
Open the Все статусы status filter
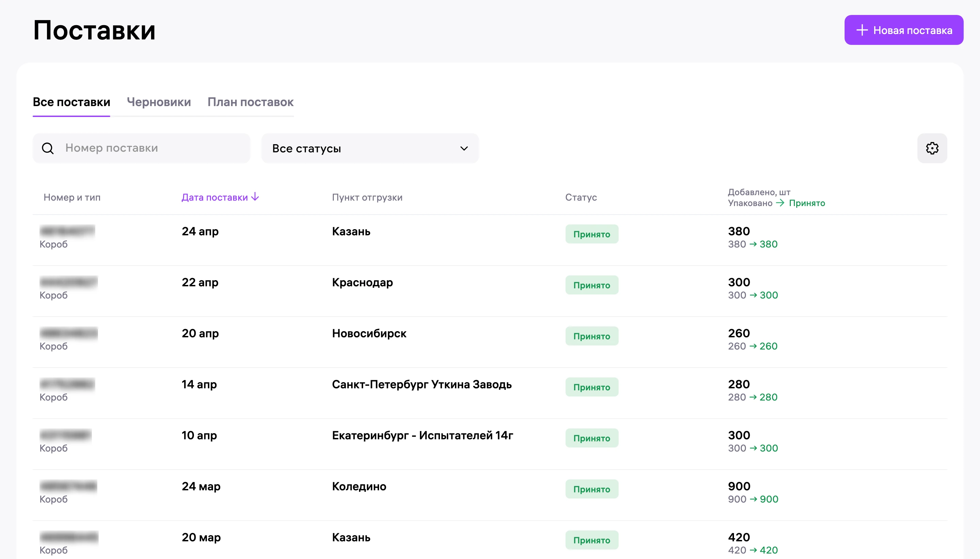point(370,148)
